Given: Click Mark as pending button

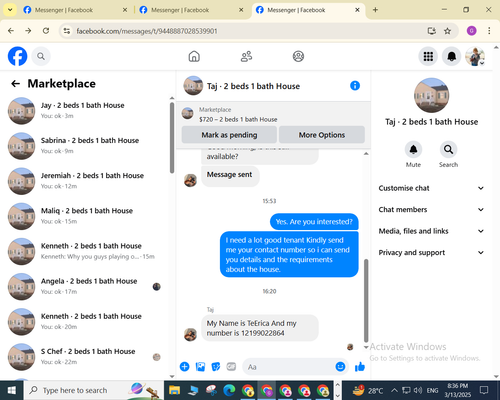Looking at the screenshot, I should [229, 135].
